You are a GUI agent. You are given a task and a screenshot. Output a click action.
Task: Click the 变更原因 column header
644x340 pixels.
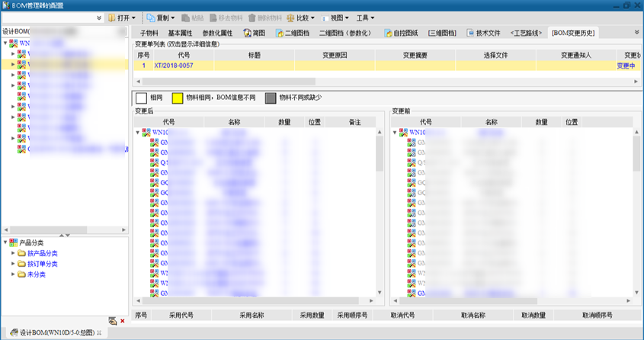[x=335, y=55]
